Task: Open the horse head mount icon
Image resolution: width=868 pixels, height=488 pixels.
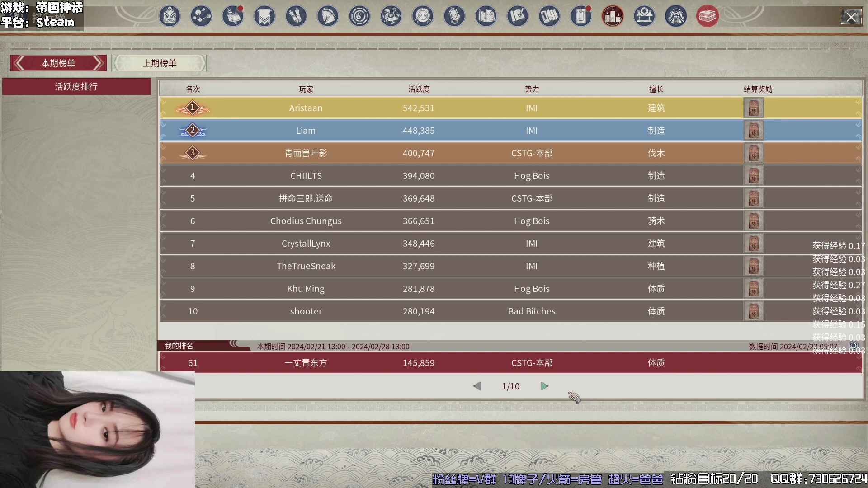Action: pyautogui.click(x=328, y=16)
